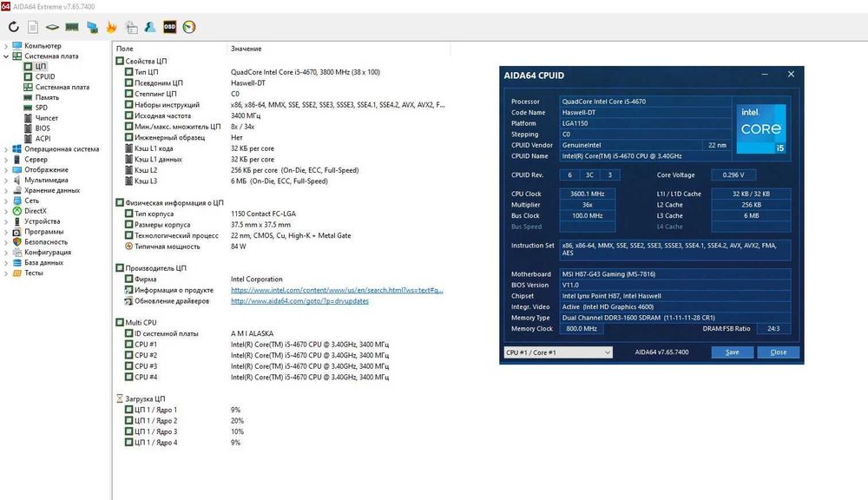Image resolution: width=868 pixels, height=500 pixels.
Task: Click the Устройства icon in sidebar
Action: [x=17, y=221]
